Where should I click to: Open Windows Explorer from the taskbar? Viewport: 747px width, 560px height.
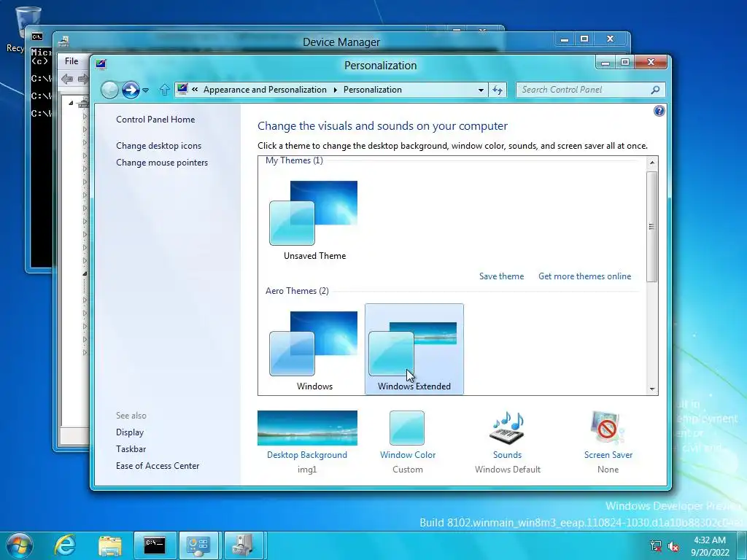coord(110,545)
